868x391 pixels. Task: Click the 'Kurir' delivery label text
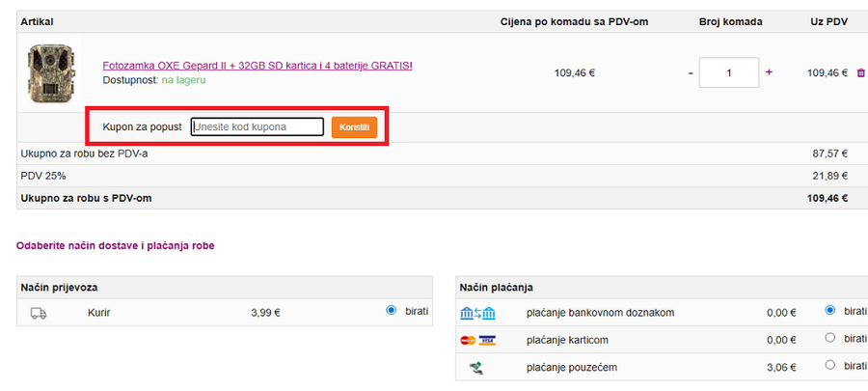click(x=99, y=313)
